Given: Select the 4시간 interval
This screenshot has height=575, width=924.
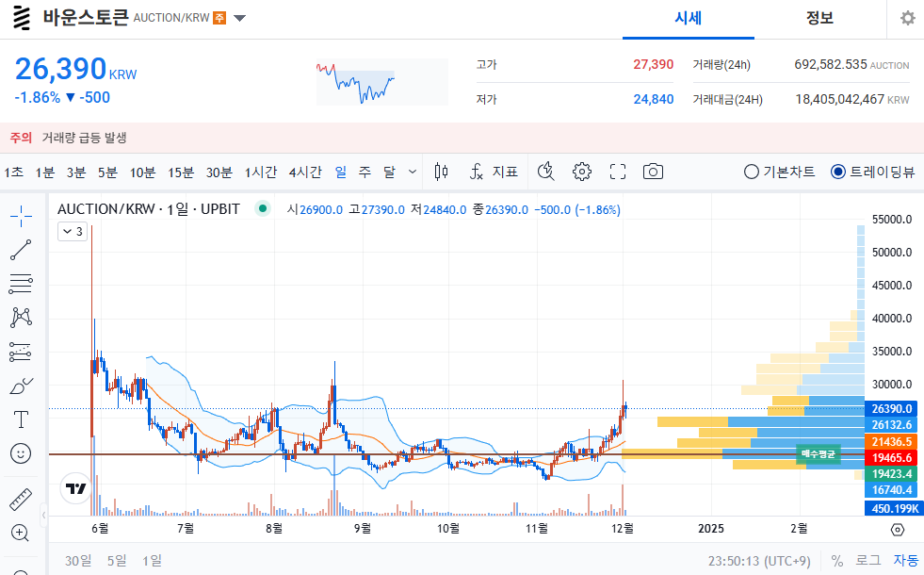Looking at the screenshot, I should click(305, 172).
